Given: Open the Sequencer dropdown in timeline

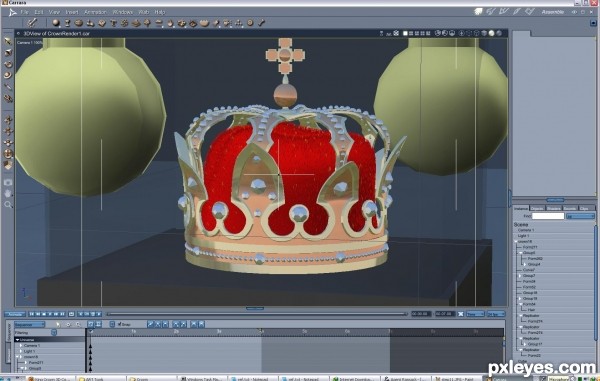Looking at the screenshot, I should (30, 324).
